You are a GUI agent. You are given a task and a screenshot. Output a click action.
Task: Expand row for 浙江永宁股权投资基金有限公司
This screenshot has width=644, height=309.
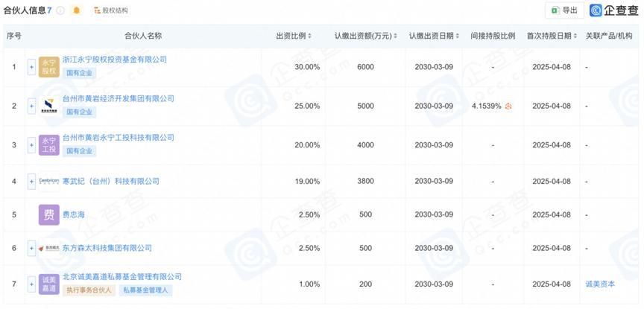31,67
